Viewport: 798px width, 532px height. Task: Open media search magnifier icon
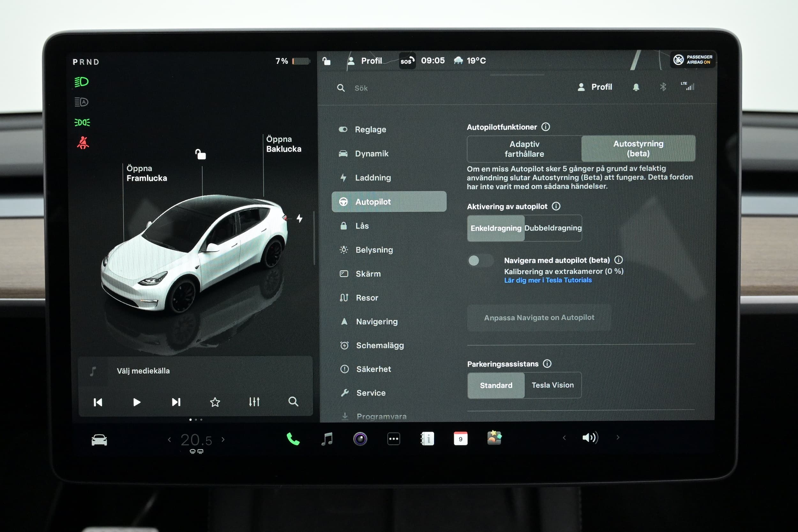[x=293, y=402]
